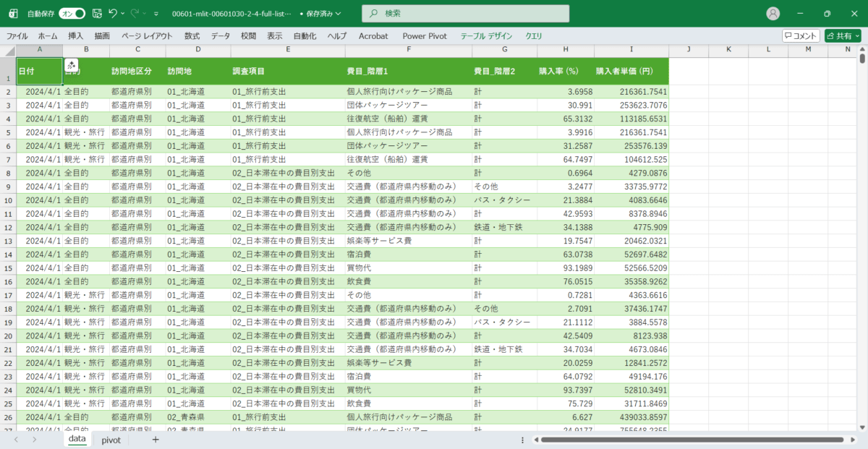Click the quick analysis icon near header B1
This screenshot has width=868, height=449.
[x=71, y=65]
